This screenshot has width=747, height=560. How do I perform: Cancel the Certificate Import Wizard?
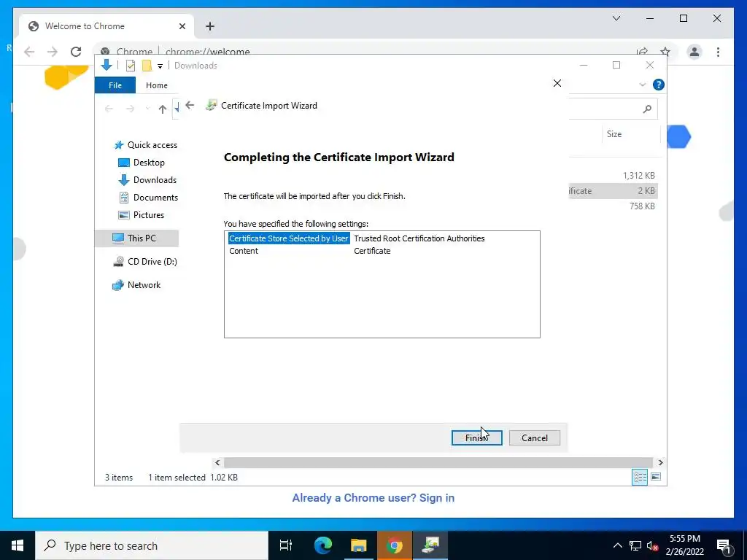point(535,437)
